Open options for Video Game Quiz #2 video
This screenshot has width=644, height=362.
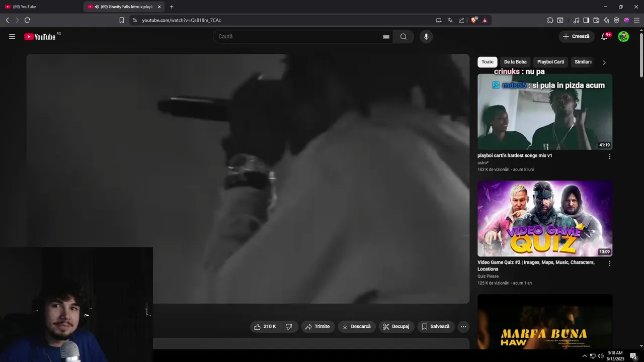click(x=610, y=263)
